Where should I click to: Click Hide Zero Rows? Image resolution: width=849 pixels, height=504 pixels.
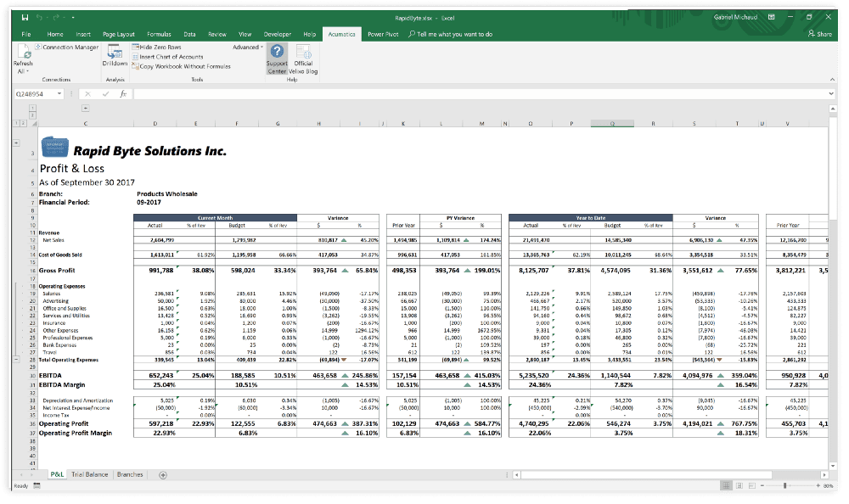[156, 48]
